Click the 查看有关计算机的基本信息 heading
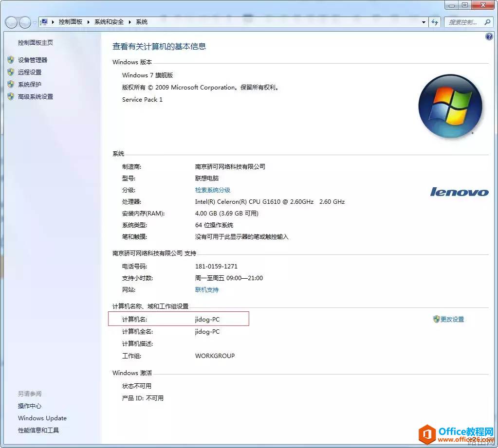The height and width of the screenshot is (448, 498). (x=159, y=46)
